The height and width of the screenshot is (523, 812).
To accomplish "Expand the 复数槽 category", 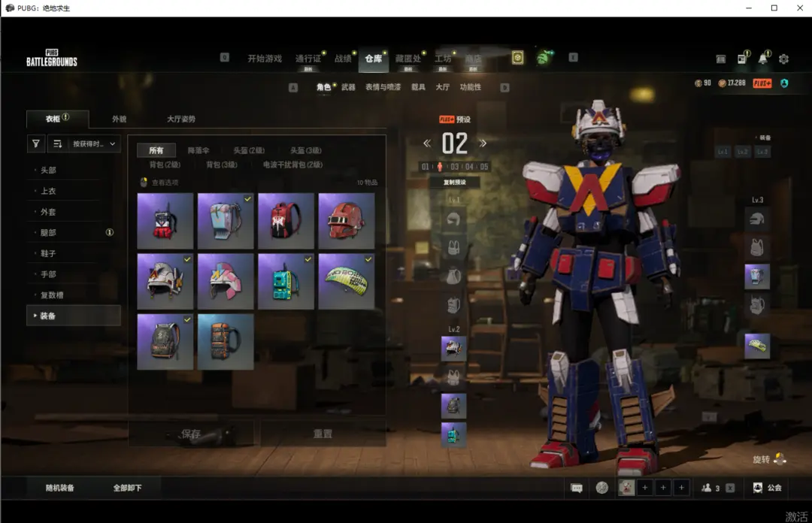I will (x=74, y=295).
